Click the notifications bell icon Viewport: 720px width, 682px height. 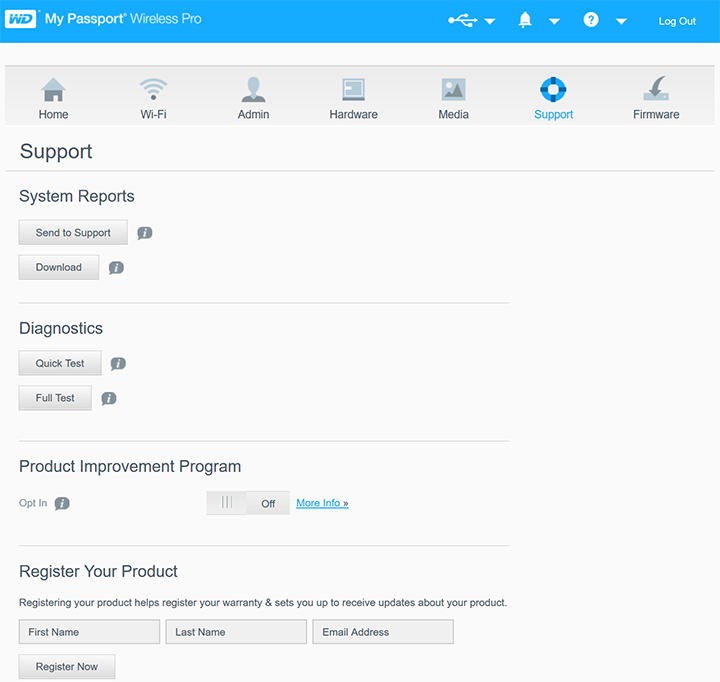tap(525, 20)
